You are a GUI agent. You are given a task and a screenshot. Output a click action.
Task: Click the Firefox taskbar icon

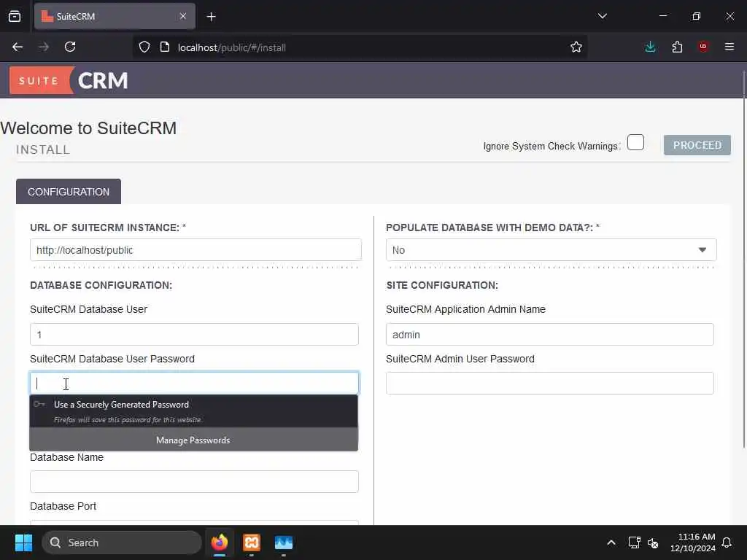click(x=219, y=542)
